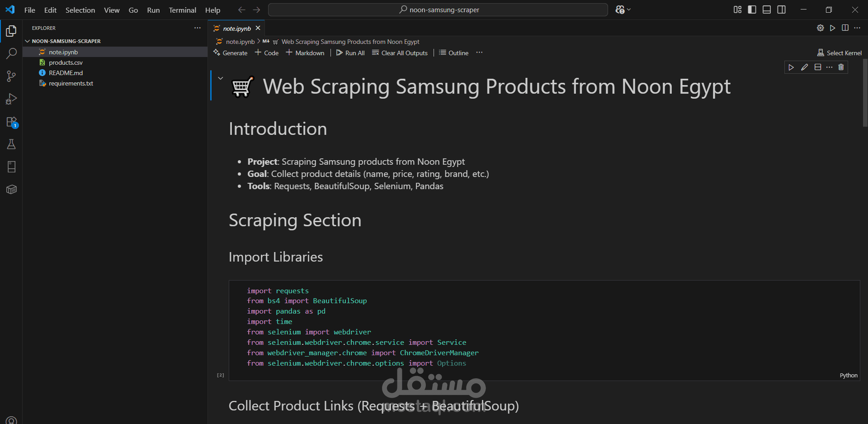Execute the title markdown cell
868x424 pixels.
(x=791, y=67)
